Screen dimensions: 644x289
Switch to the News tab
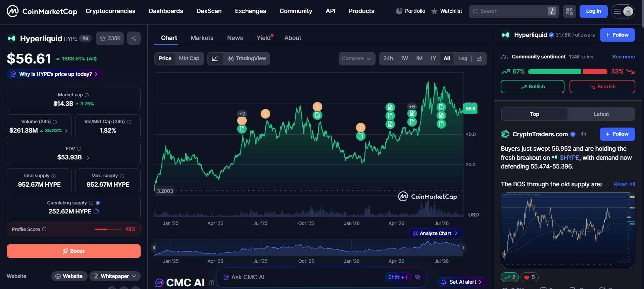235,38
